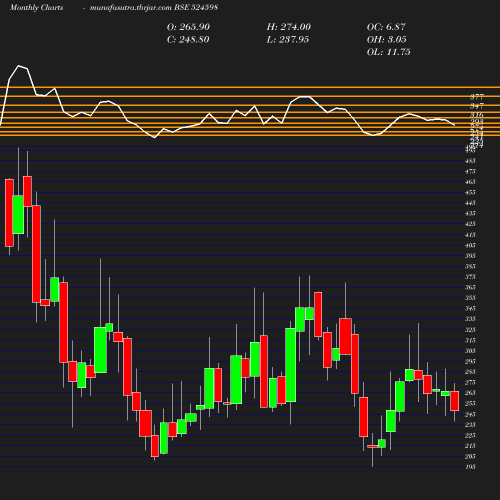500x500 pixels.
Task: Click the "OH: 3.05" reading
Action: 387,40
